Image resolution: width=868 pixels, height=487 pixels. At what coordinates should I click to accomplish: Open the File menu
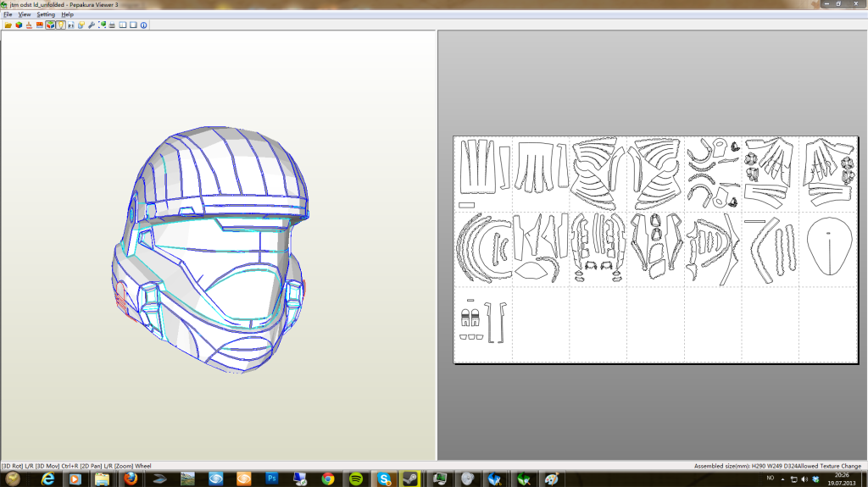click(8, 14)
